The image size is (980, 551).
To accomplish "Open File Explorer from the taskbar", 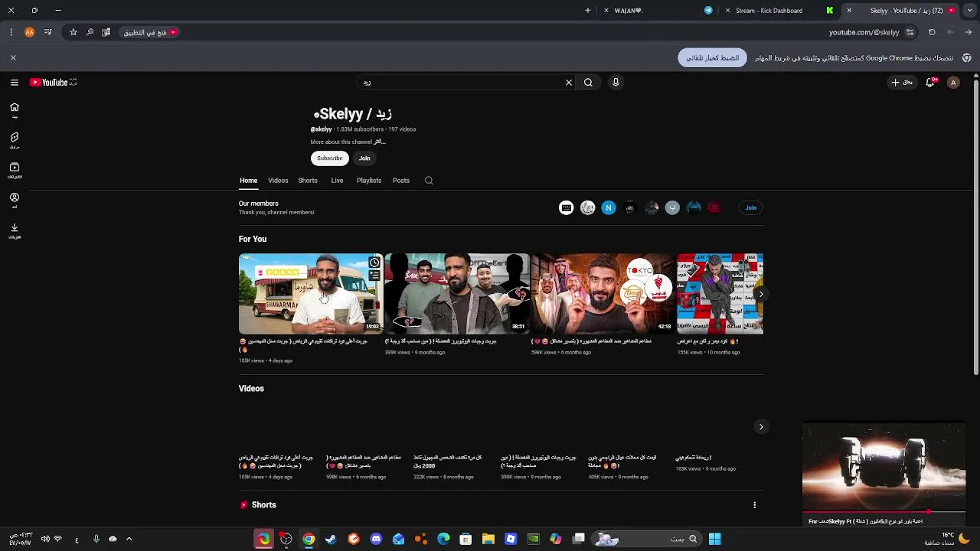I will point(488,540).
